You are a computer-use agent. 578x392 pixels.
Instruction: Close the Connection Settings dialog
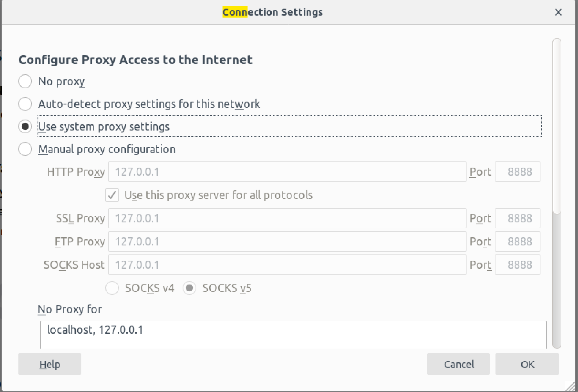(558, 12)
